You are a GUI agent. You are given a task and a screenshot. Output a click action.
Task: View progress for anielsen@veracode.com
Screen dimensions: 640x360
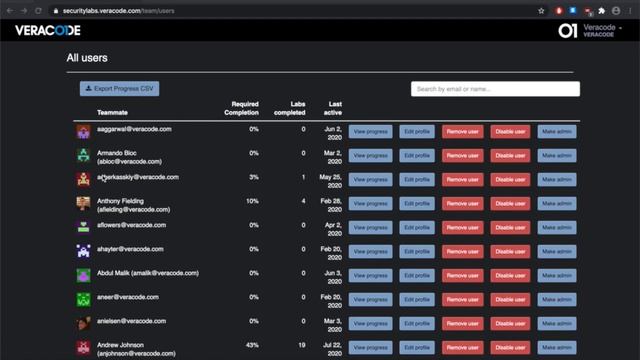370,323
